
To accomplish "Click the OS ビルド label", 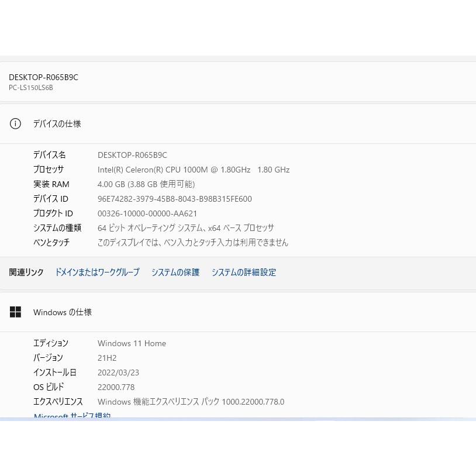I will (x=49, y=387).
